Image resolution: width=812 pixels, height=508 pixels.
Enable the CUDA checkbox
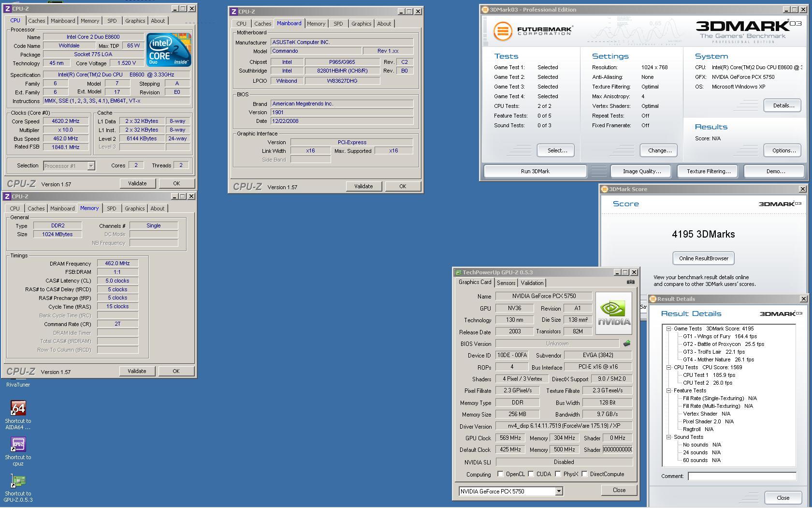(531, 474)
